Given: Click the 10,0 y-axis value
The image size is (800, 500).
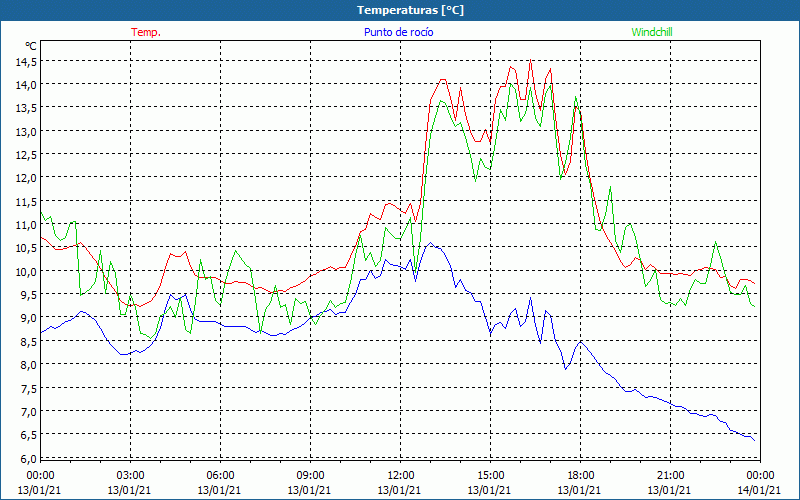Looking at the screenshot, I should click(27, 272).
